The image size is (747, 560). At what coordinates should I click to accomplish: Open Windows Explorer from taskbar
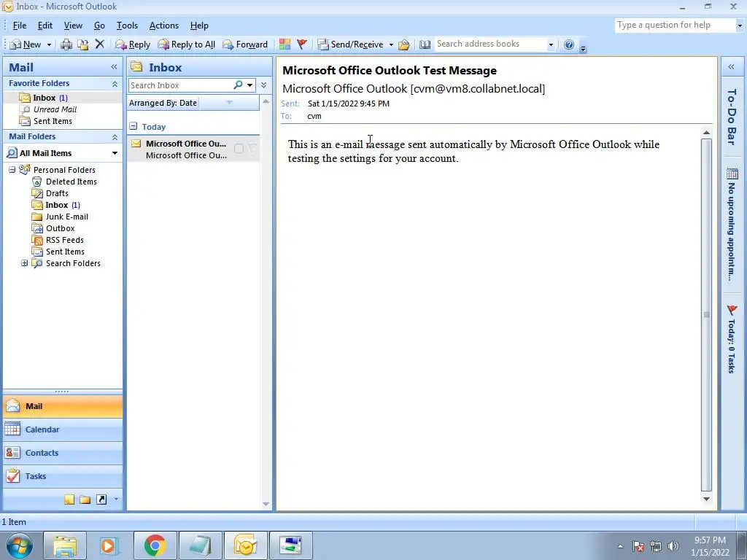pos(65,545)
